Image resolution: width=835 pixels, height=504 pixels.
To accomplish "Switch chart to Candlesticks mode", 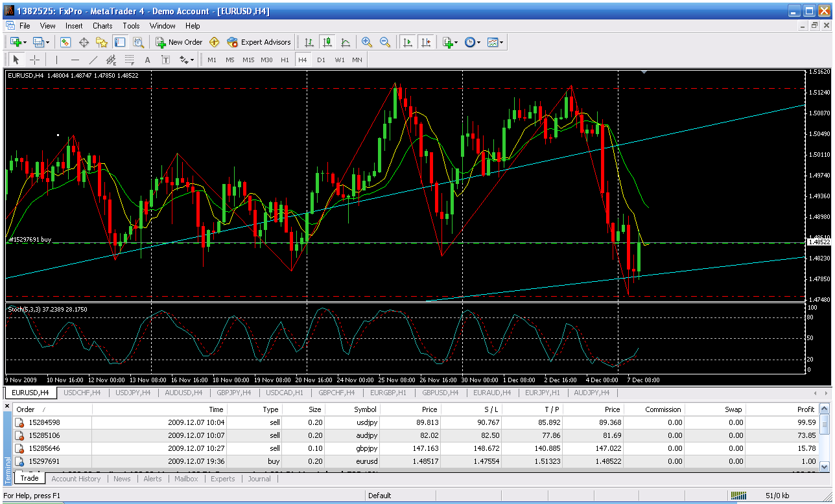I will (x=327, y=42).
